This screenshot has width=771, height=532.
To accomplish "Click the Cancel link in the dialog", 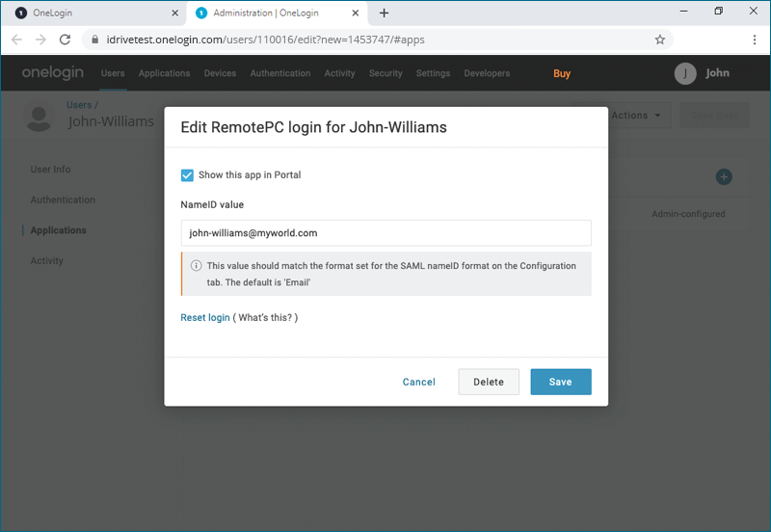I will tap(419, 382).
